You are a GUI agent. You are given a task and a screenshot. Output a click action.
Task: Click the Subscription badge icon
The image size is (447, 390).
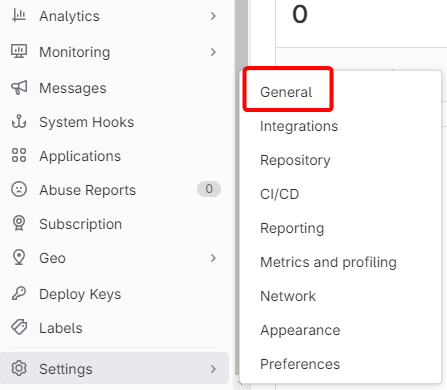(x=19, y=223)
